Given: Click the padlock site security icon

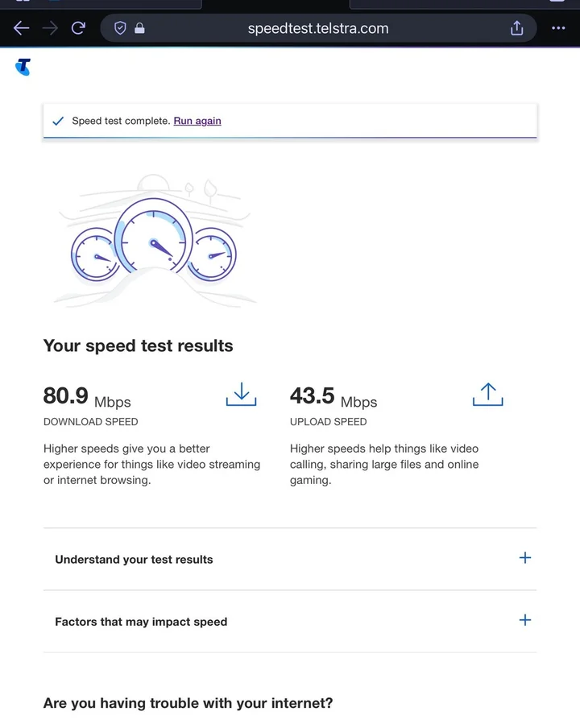Looking at the screenshot, I should (x=139, y=28).
